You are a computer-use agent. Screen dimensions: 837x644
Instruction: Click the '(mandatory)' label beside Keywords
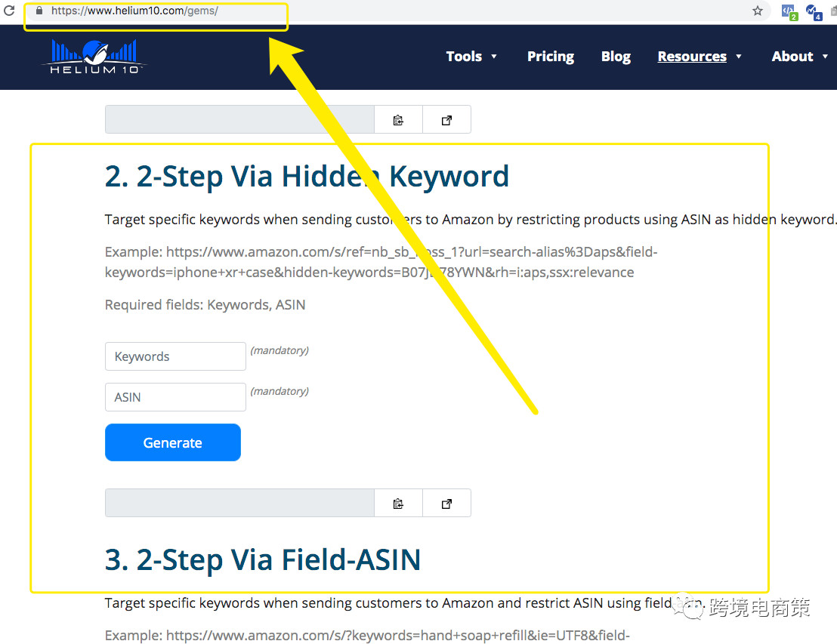tap(280, 350)
